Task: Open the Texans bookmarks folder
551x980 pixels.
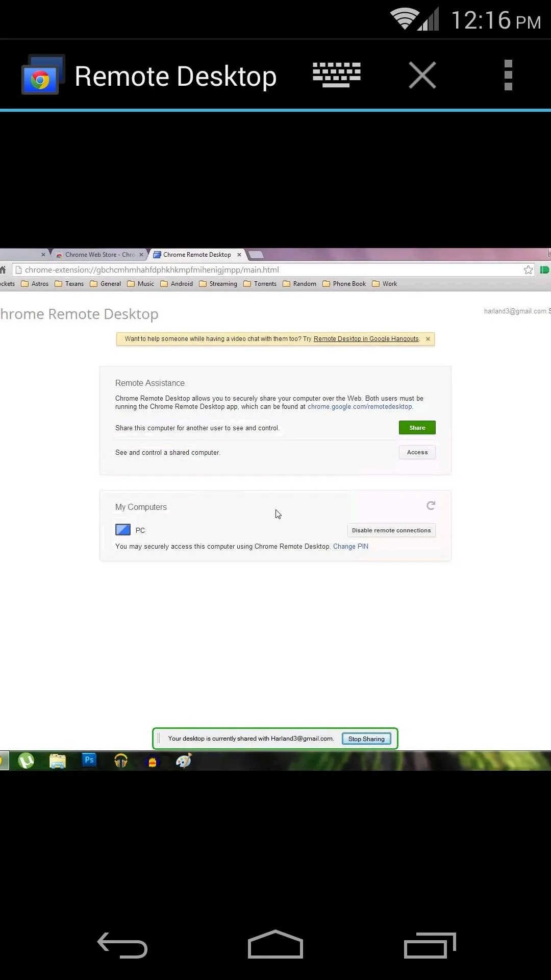Action: pos(69,284)
